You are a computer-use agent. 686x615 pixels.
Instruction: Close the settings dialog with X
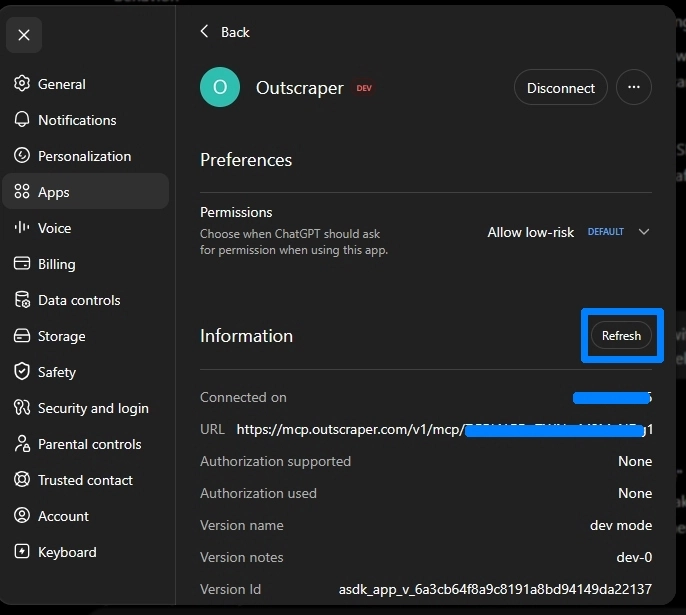coord(24,35)
